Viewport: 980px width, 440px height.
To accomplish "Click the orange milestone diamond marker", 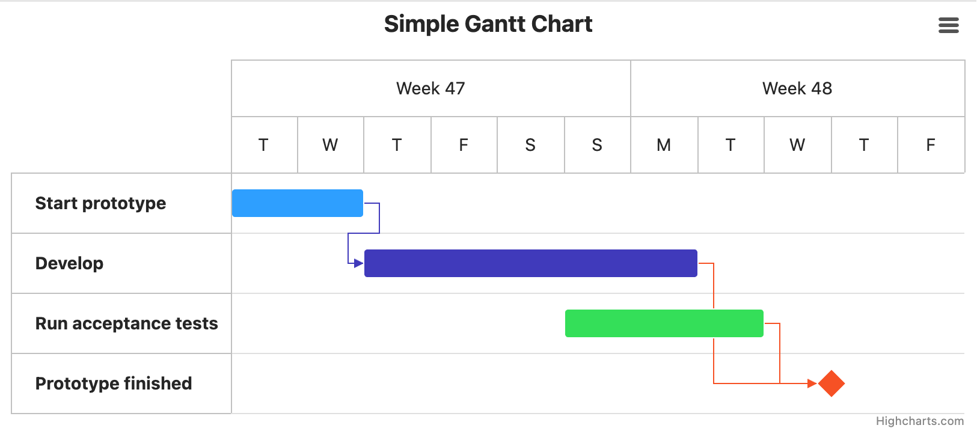I will click(831, 383).
